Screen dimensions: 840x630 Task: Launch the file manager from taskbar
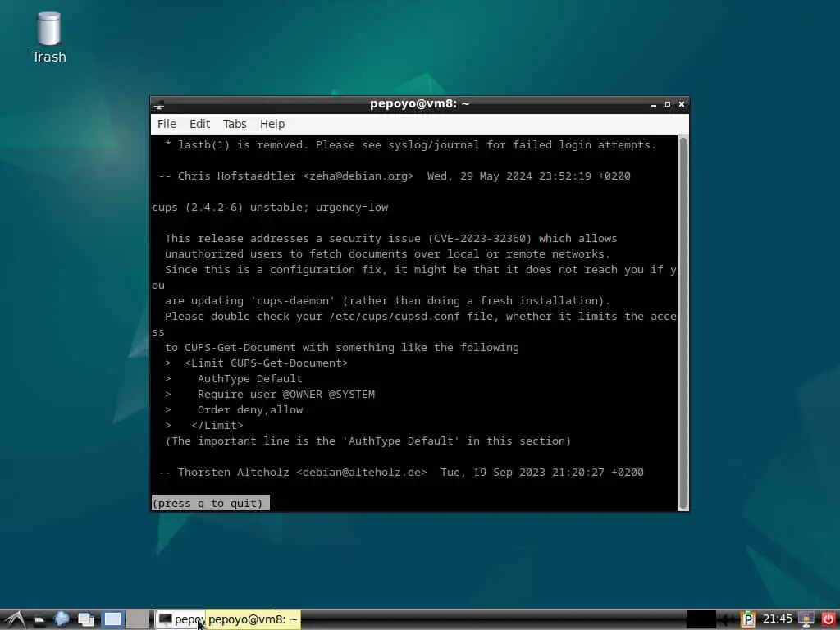[x=39, y=620]
